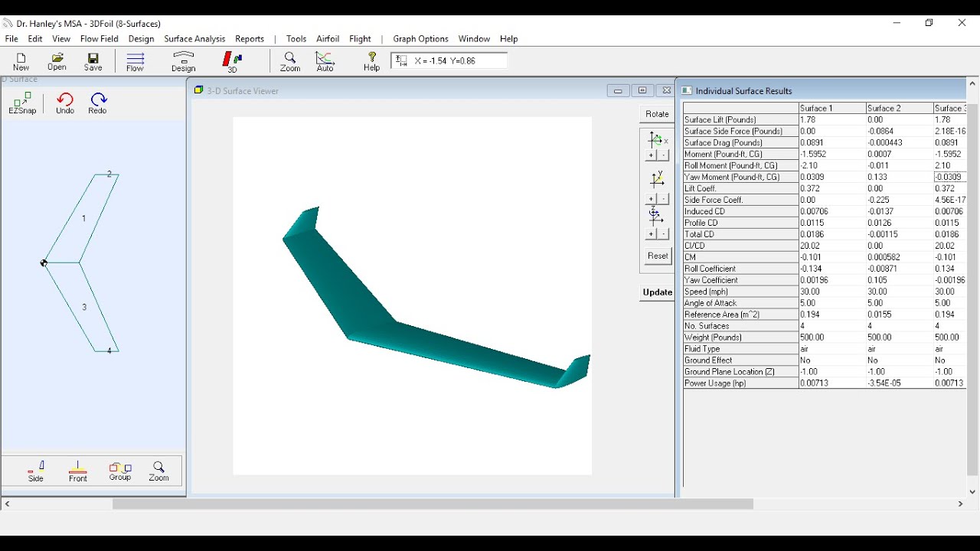The width and height of the screenshot is (980, 551).
Task: Click the Rotate button
Action: [x=657, y=114]
